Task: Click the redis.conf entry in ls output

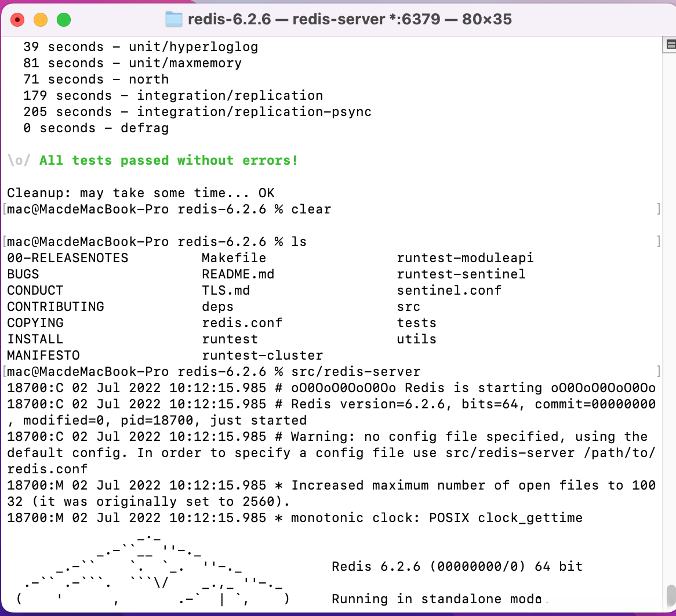Action: (242, 323)
